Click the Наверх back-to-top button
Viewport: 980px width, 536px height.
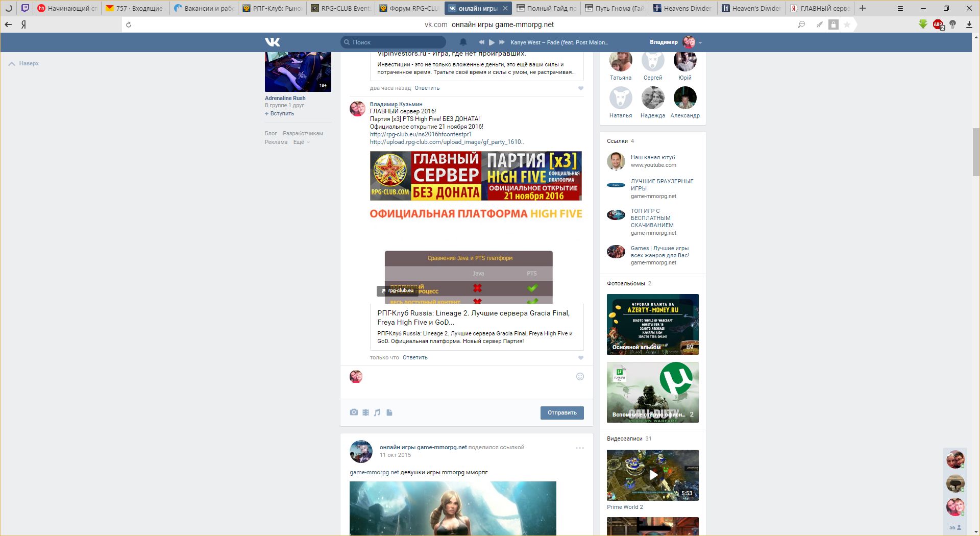(x=24, y=63)
